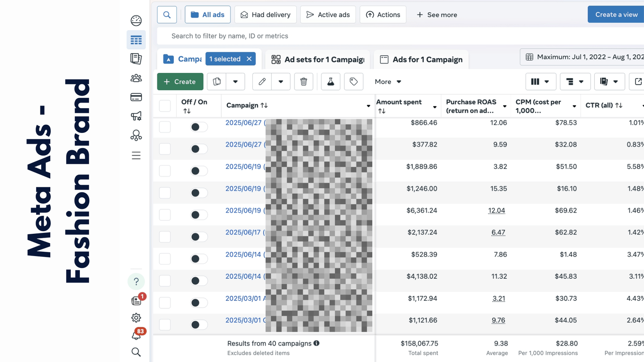Click the Create a view button
The height and width of the screenshot is (362, 644).
[x=616, y=15]
